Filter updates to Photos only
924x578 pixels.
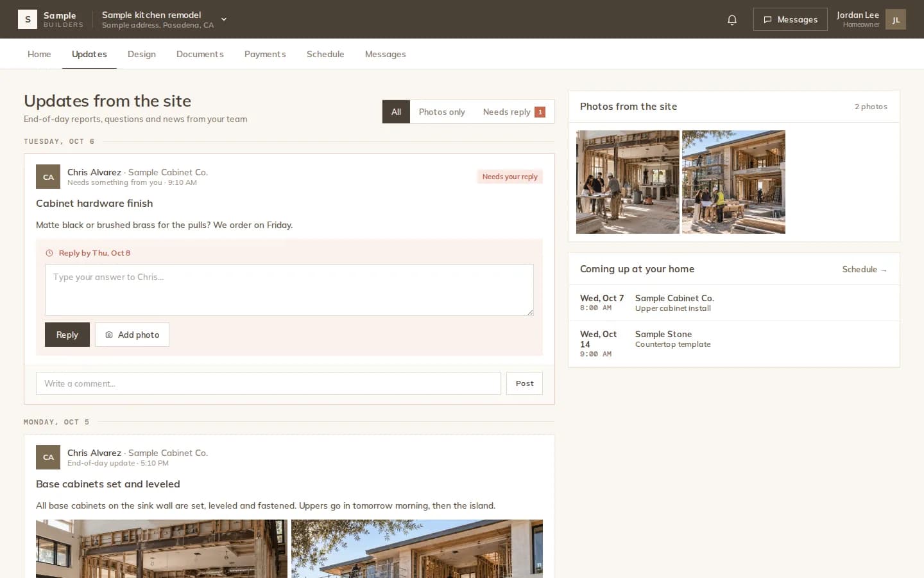point(442,112)
